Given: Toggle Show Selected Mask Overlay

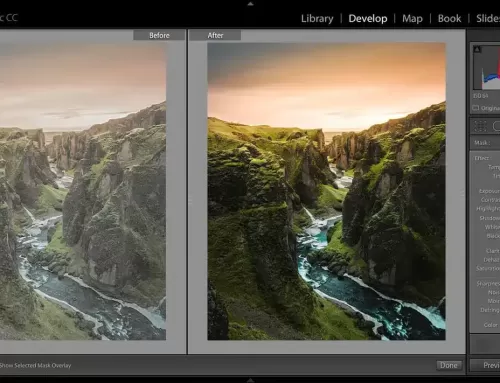Looking at the screenshot, I should [x=35, y=366].
